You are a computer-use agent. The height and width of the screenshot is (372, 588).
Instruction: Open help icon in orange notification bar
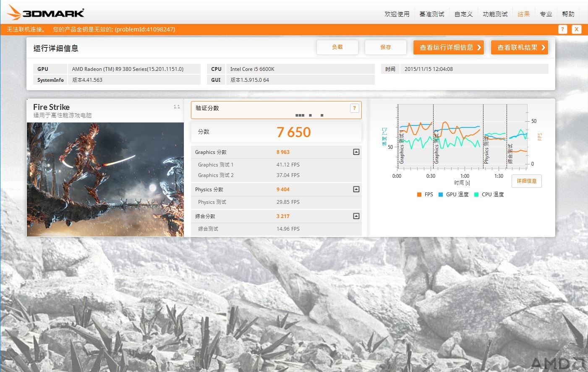(x=562, y=29)
